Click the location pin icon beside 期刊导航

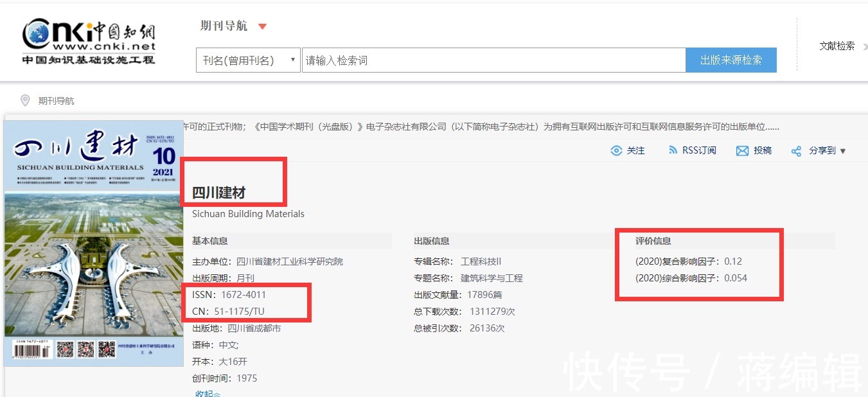click(25, 100)
